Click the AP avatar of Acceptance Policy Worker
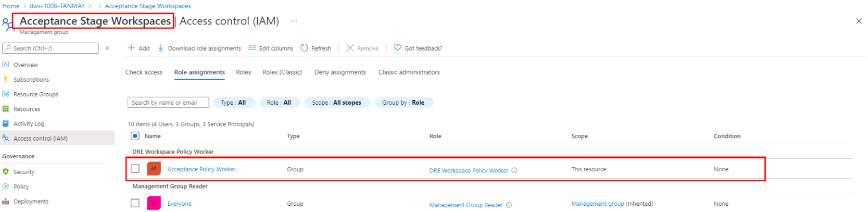Viewport: 868px width, 212px height. point(154,169)
